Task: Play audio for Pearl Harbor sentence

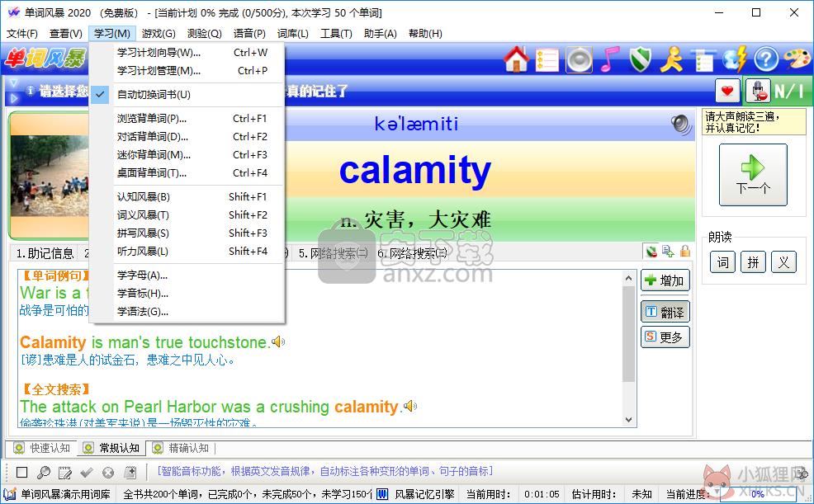Action: [410, 406]
